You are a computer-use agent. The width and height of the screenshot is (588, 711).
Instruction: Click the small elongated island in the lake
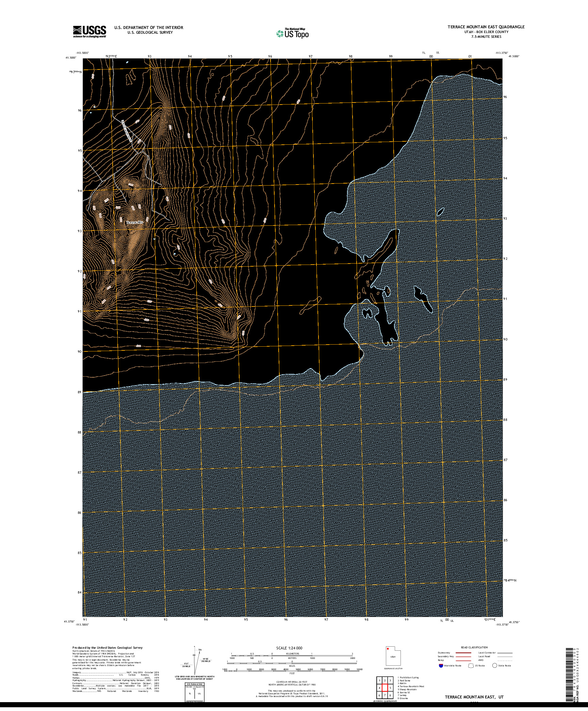440,212
